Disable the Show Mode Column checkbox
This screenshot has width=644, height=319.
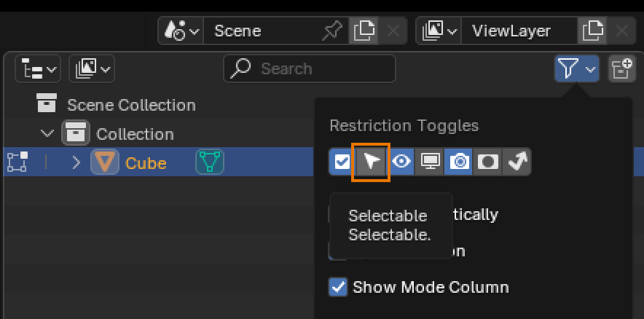click(x=339, y=287)
